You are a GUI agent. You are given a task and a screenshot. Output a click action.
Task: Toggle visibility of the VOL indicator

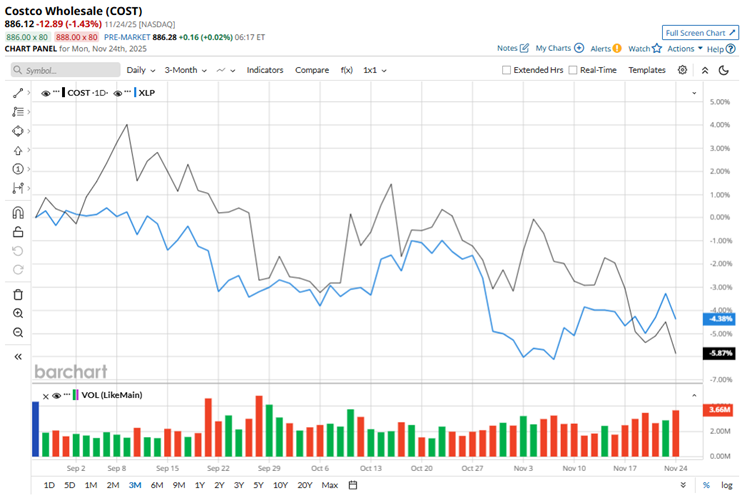tap(56, 396)
